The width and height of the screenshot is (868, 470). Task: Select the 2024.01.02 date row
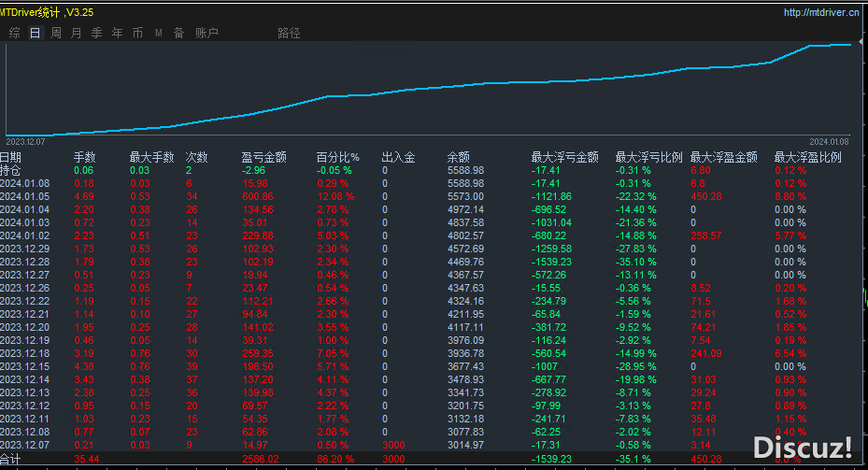click(x=25, y=235)
